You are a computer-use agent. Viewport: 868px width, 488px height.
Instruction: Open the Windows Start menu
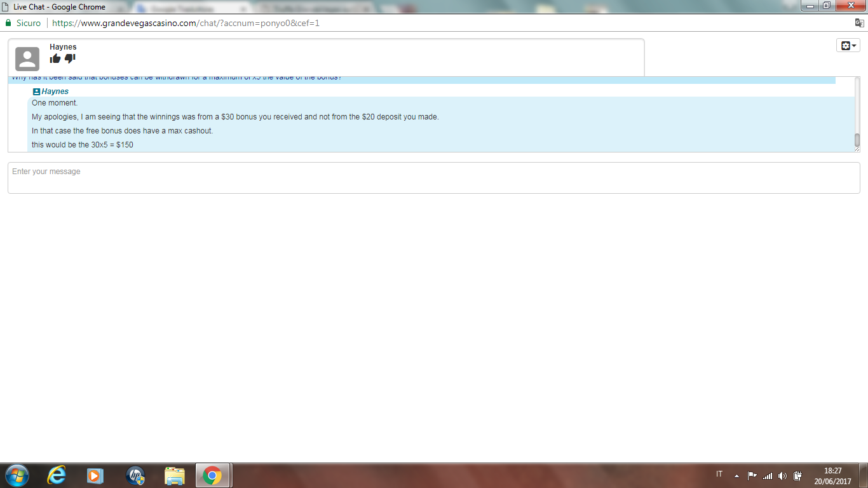(x=17, y=475)
